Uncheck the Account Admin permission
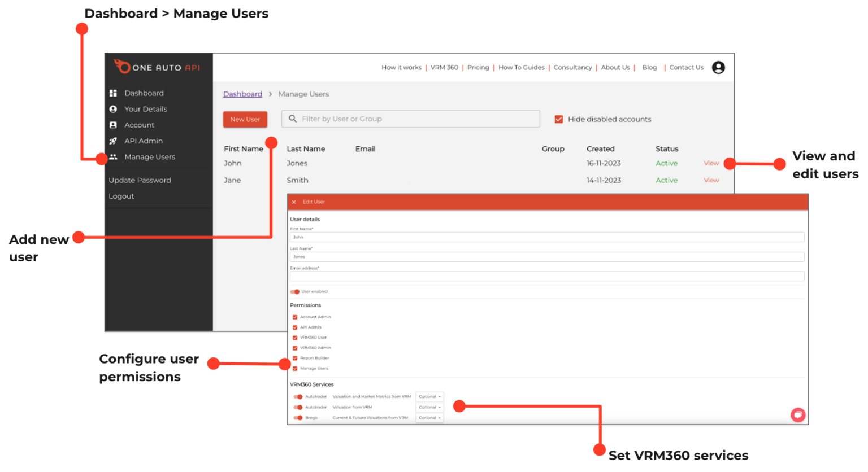Image resolution: width=868 pixels, height=472 pixels. pyautogui.click(x=294, y=317)
